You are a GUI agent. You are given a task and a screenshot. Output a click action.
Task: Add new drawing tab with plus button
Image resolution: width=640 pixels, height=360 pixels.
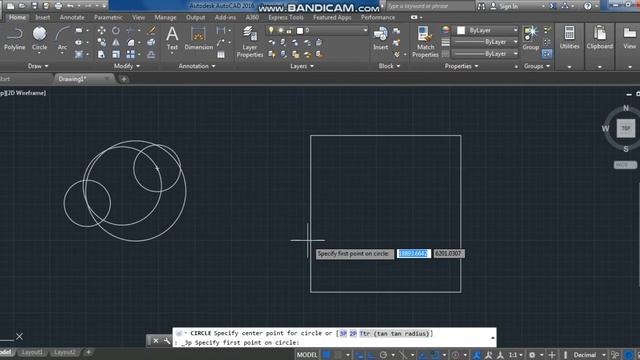coord(124,79)
